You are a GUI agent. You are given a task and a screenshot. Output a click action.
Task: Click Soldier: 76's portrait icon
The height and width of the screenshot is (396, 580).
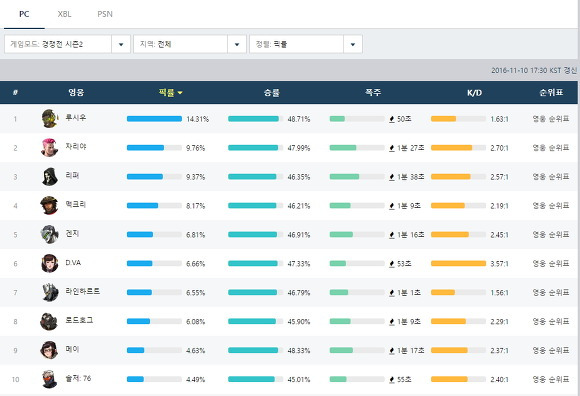point(50,379)
